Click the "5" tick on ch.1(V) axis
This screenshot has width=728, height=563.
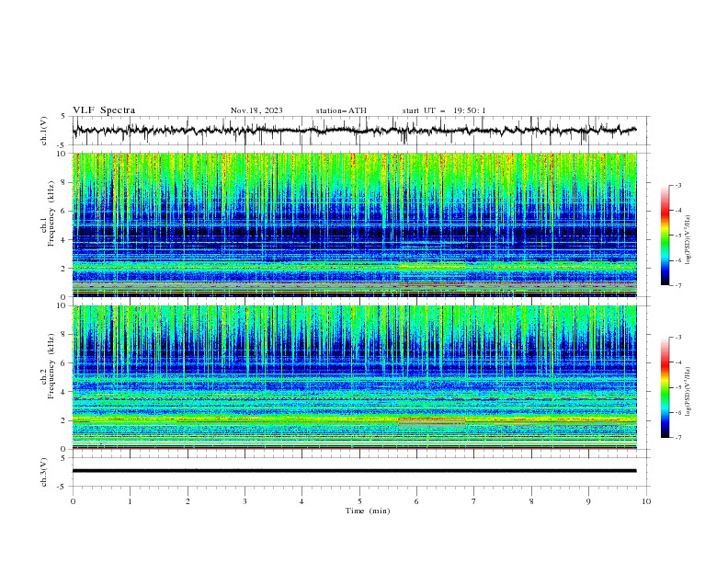[x=63, y=117]
